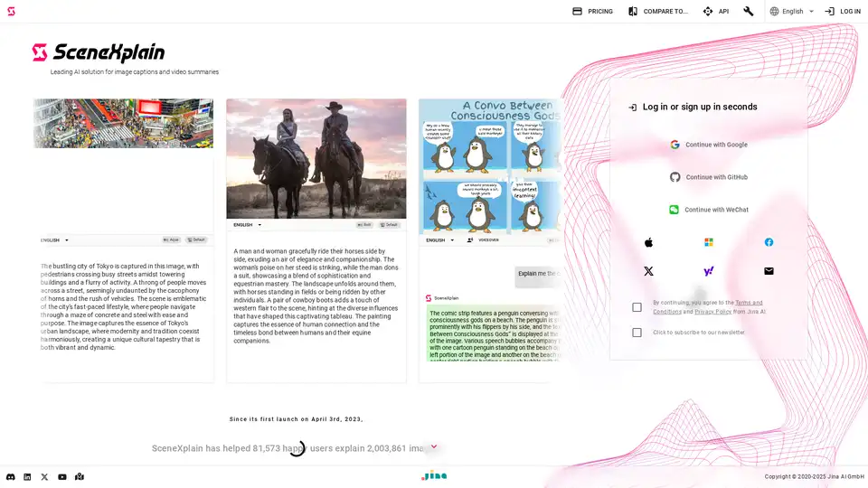Expand ENGLISH dropdown under the horse riders image
This screenshot has width=868, height=488.
(247, 225)
